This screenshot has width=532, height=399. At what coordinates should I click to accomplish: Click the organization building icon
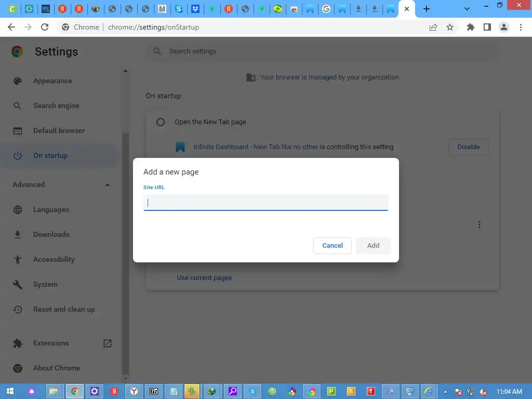click(251, 77)
